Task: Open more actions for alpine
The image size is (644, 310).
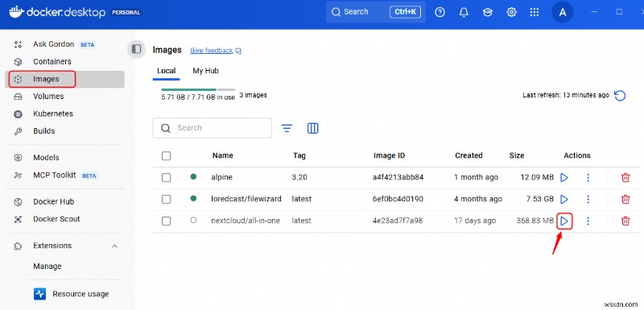Action: [x=588, y=177]
